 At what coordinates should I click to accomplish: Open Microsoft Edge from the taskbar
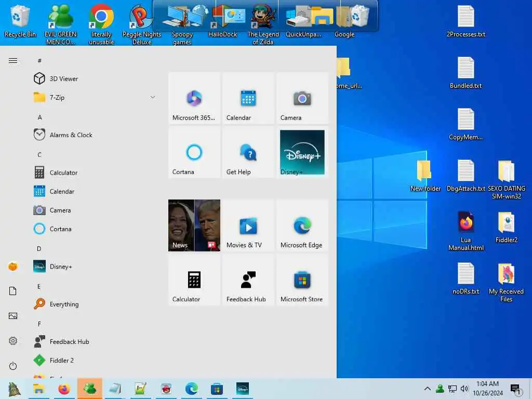[x=191, y=389]
